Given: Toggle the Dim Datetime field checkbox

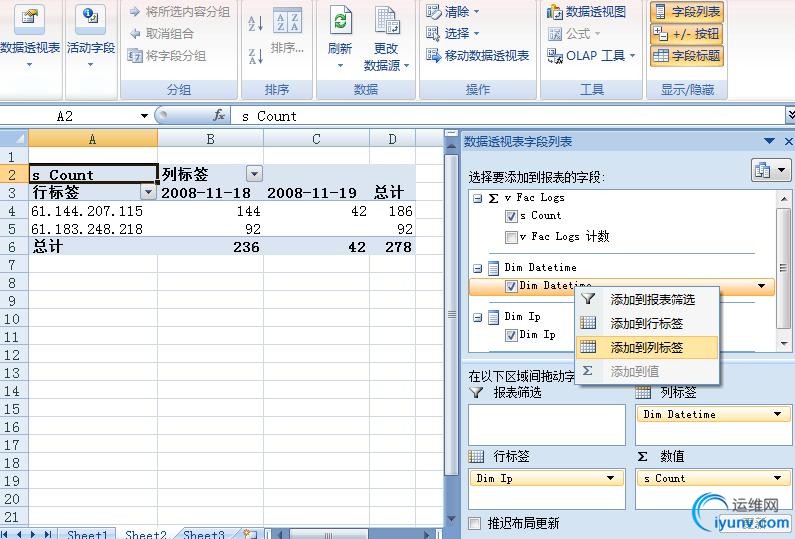Looking at the screenshot, I should 511,286.
